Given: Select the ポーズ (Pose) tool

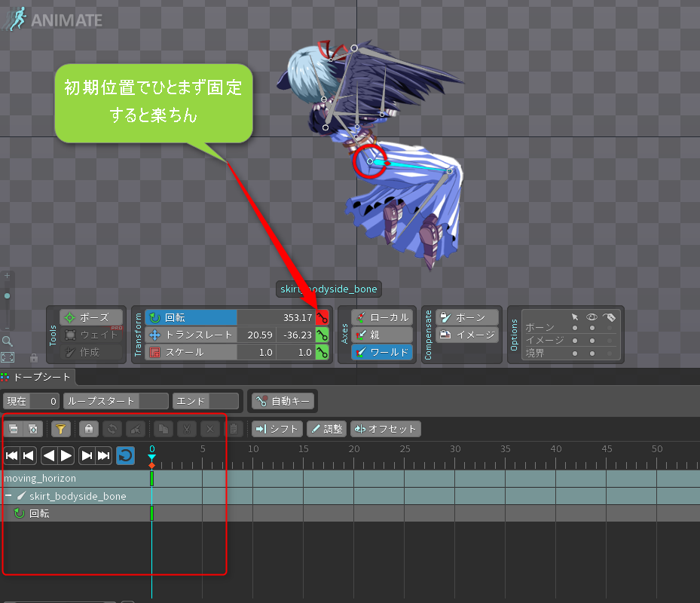Looking at the screenshot, I should [91, 317].
